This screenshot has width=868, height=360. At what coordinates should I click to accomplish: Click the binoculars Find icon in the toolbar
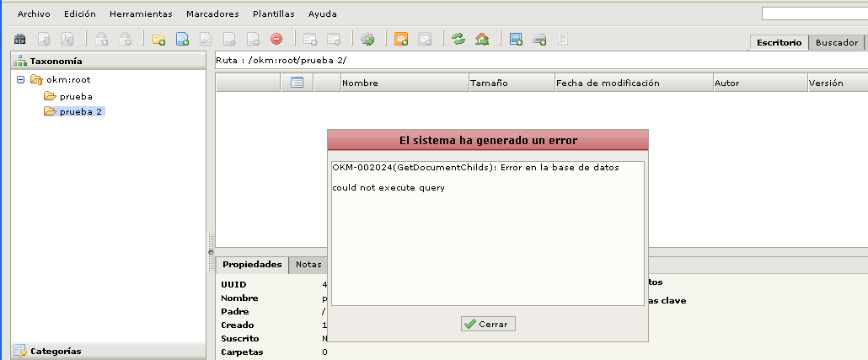tap(20, 40)
